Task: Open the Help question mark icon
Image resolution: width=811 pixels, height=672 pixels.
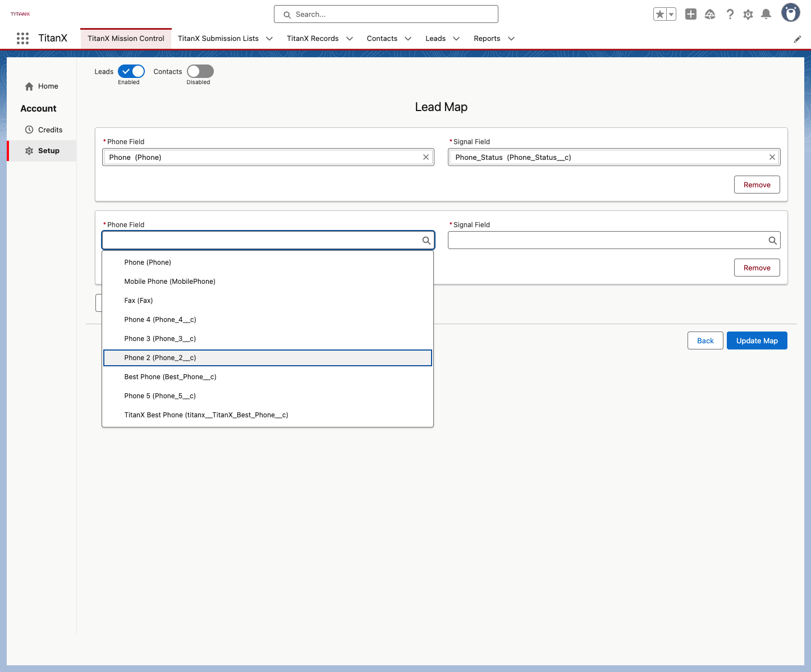Action: [730, 14]
